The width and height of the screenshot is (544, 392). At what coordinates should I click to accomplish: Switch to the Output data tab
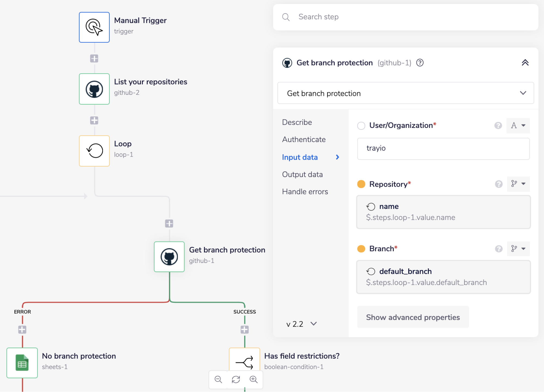302,174
